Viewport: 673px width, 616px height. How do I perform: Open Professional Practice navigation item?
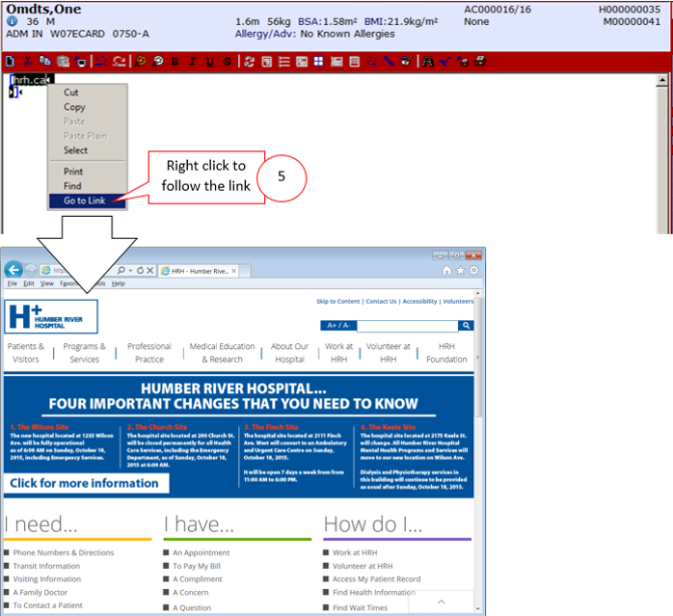(x=149, y=353)
